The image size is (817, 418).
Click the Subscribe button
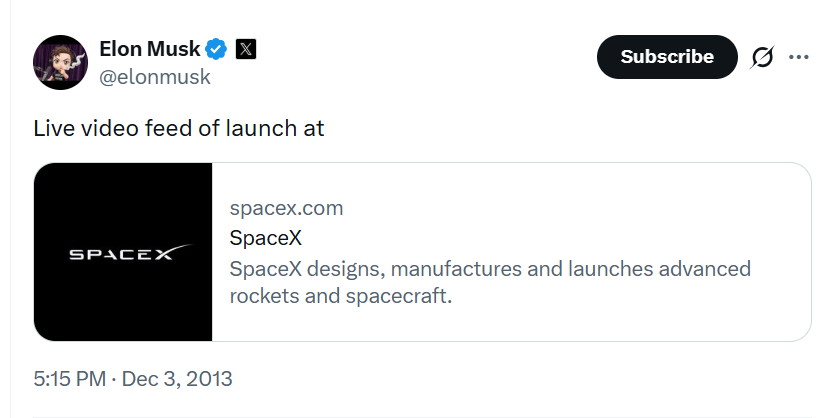pyautogui.click(x=666, y=57)
